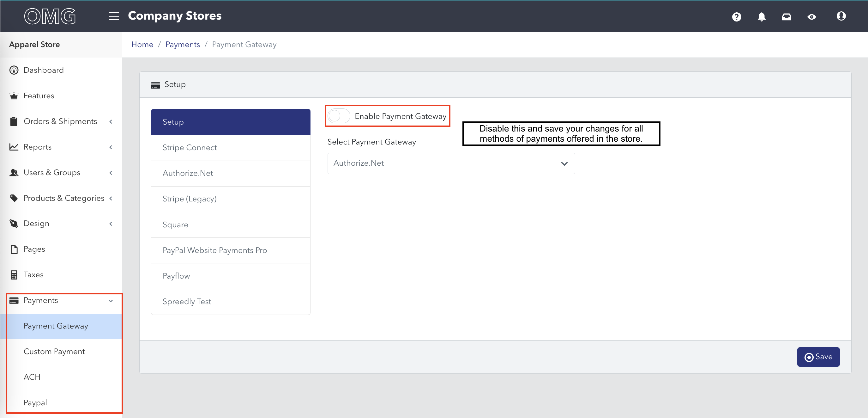Go to the Home breadcrumb link
Viewport: 868px width, 418px height.
142,45
